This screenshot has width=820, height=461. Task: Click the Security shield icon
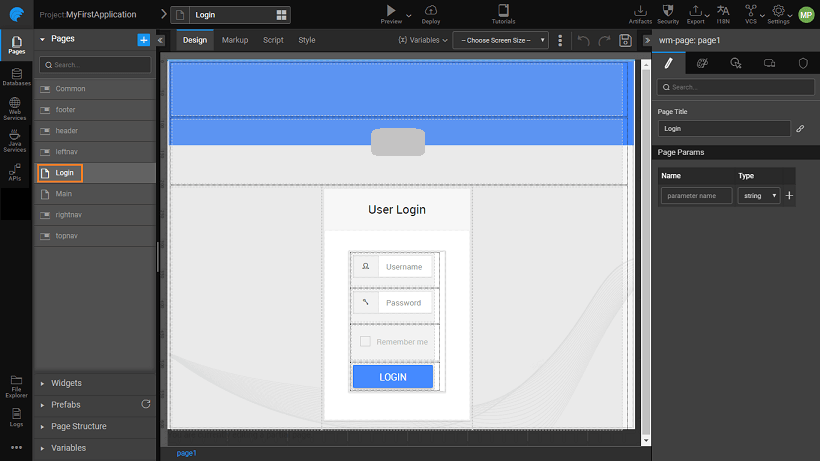pos(668,10)
